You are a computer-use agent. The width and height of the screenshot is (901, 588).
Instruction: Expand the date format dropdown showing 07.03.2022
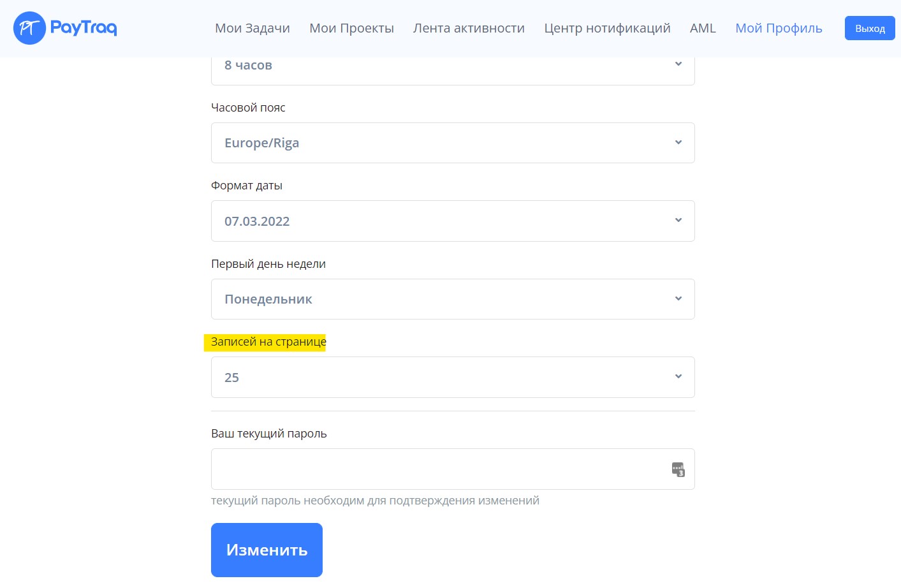(x=453, y=221)
